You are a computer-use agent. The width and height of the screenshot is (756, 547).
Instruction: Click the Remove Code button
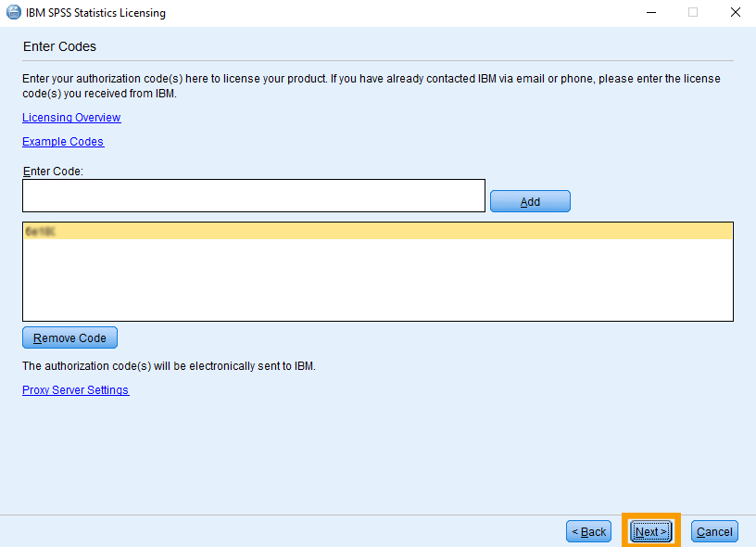pos(69,337)
